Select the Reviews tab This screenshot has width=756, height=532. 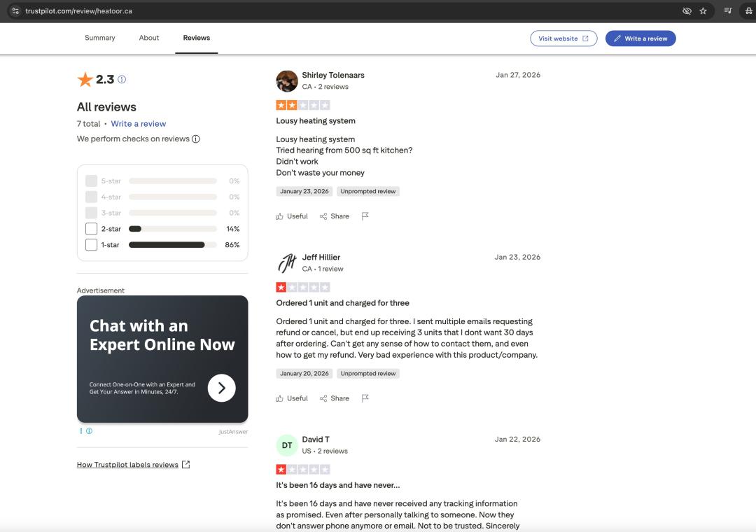[196, 38]
